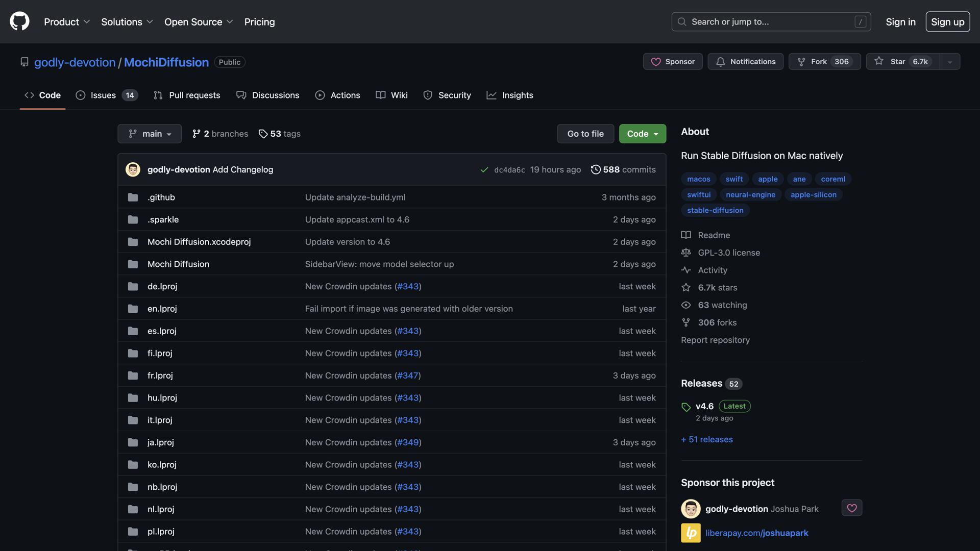Open the liberapay logo icon
Screen dimensions: 980x551
point(691,533)
